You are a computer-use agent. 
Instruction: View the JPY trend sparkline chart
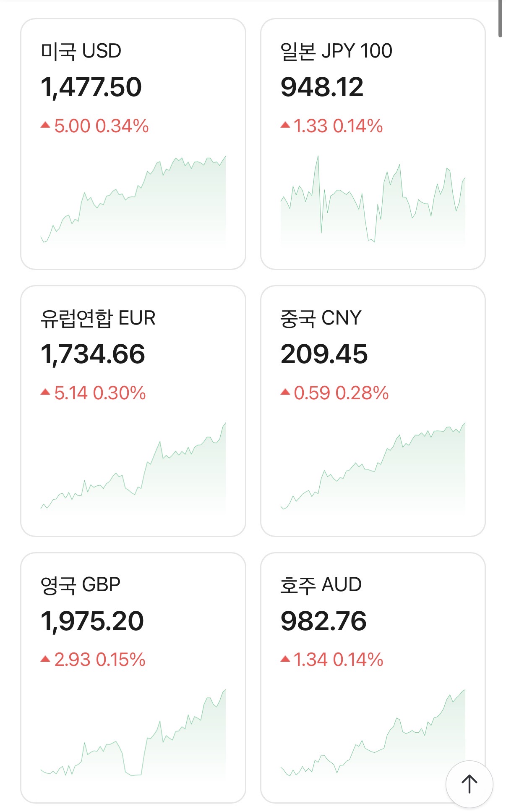[x=373, y=200]
